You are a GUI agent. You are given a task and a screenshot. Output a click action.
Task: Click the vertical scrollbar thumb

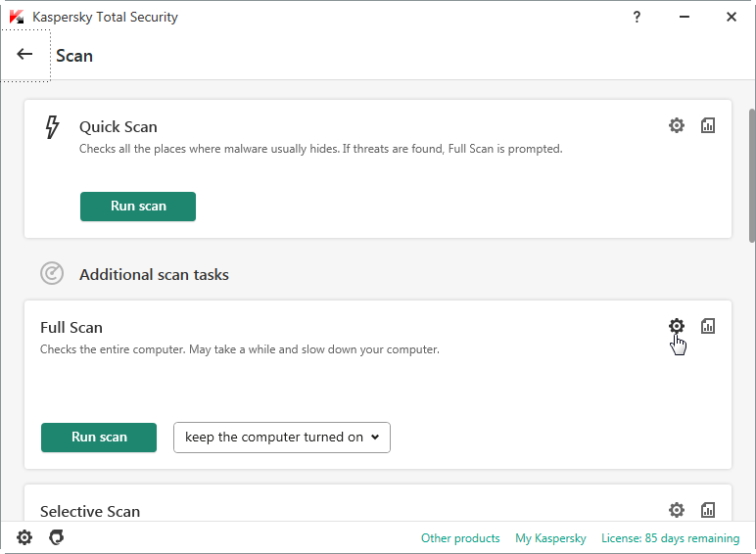(x=752, y=176)
